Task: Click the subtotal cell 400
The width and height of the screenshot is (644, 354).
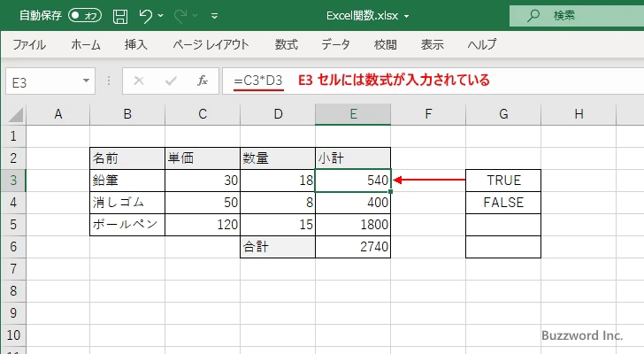Action: [353, 203]
